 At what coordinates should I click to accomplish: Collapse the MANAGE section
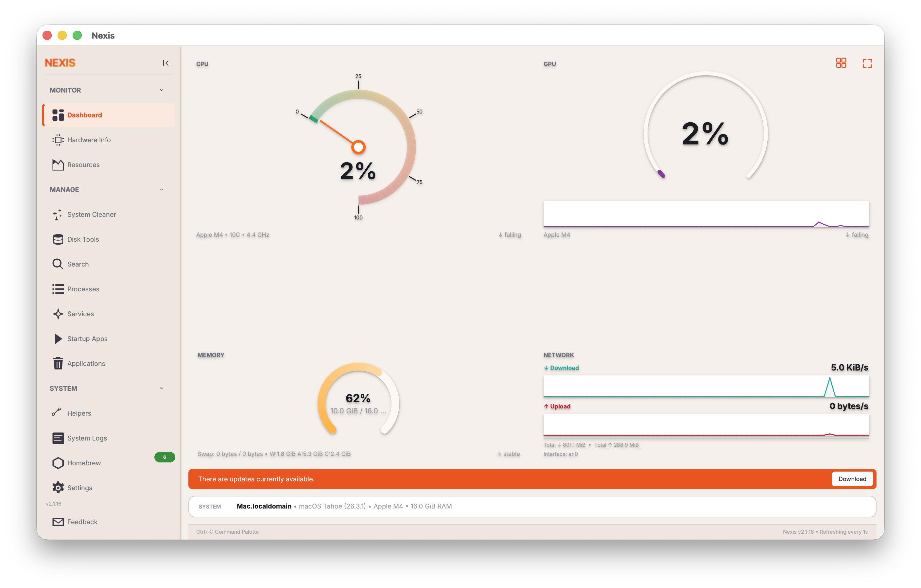(x=162, y=189)
